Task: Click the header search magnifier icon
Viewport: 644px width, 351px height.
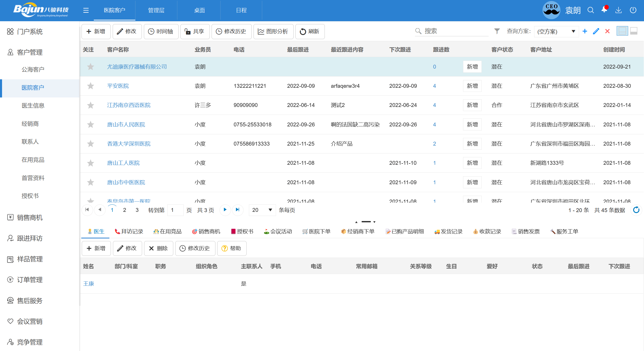Action: pos(591,10)
